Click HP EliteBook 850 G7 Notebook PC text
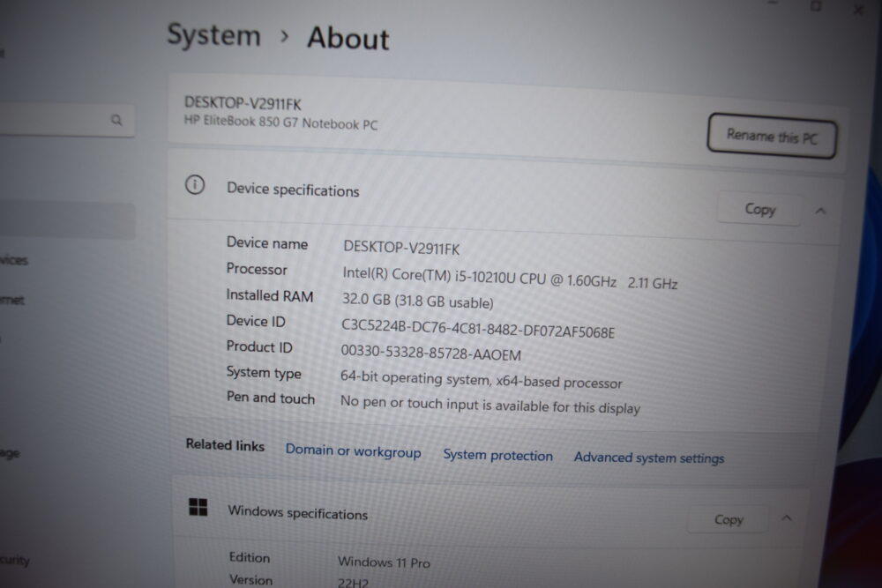 (280, 122)
